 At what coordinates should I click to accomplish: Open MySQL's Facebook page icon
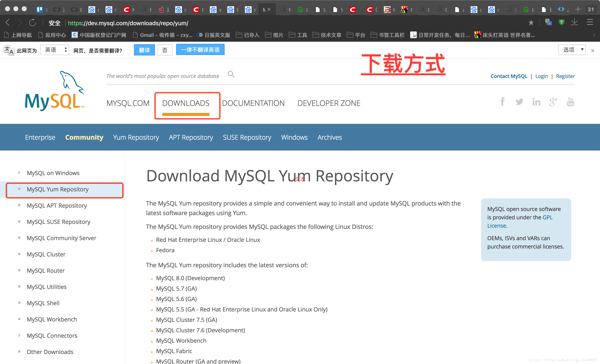(x=503, y=102)
